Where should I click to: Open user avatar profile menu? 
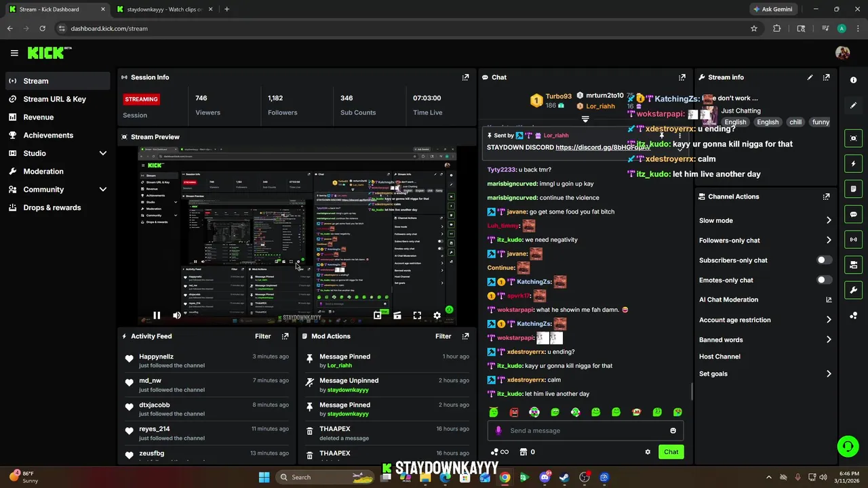coord(843,53)
